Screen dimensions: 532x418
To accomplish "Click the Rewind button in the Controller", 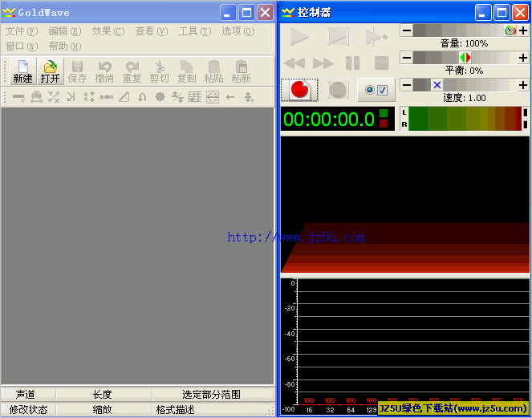I will [294, 63].
